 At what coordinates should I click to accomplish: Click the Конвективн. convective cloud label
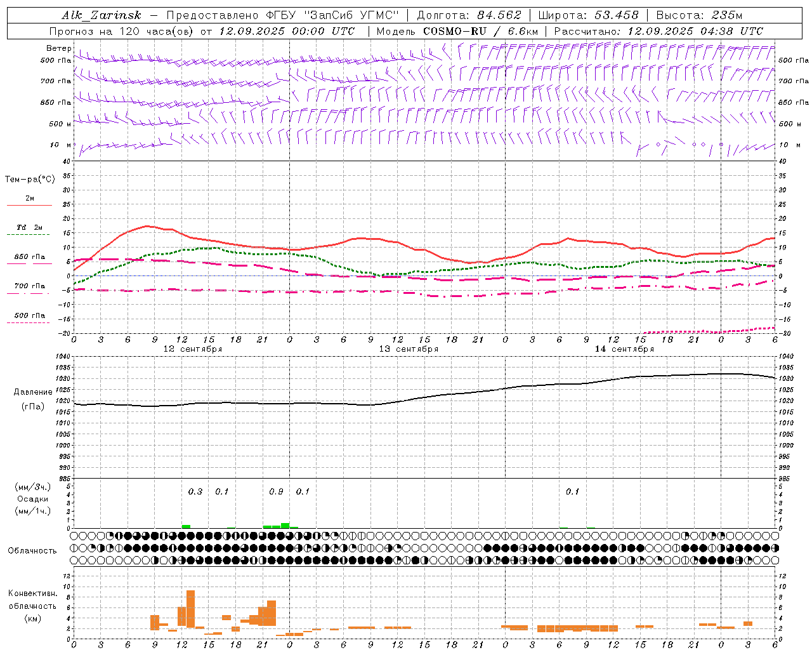click(x=32, y=594)
